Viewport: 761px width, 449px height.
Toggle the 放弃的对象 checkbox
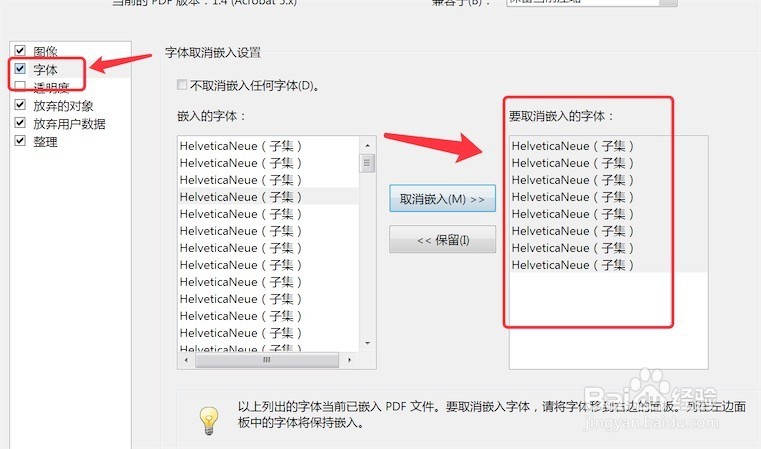(x=20, y=104)
